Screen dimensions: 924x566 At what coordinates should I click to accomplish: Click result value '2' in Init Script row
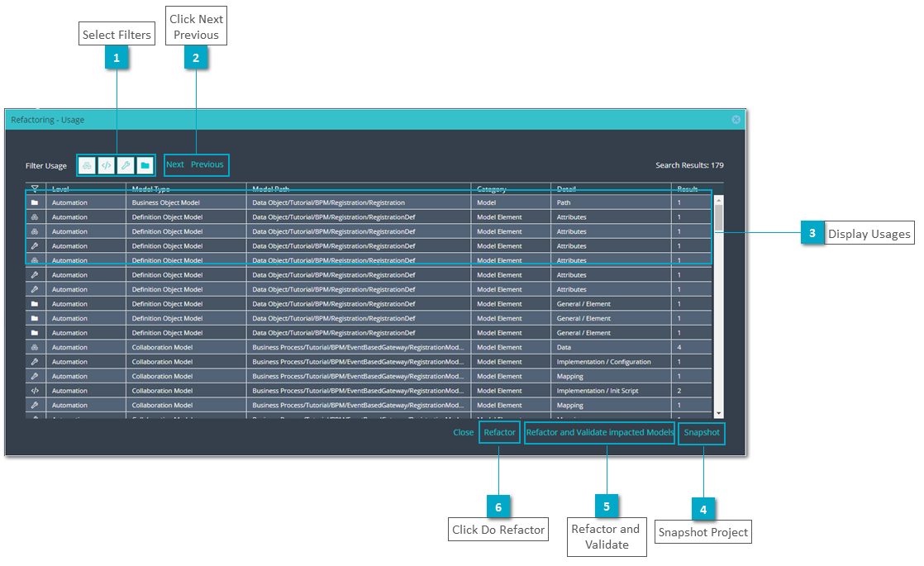[679, 391]
